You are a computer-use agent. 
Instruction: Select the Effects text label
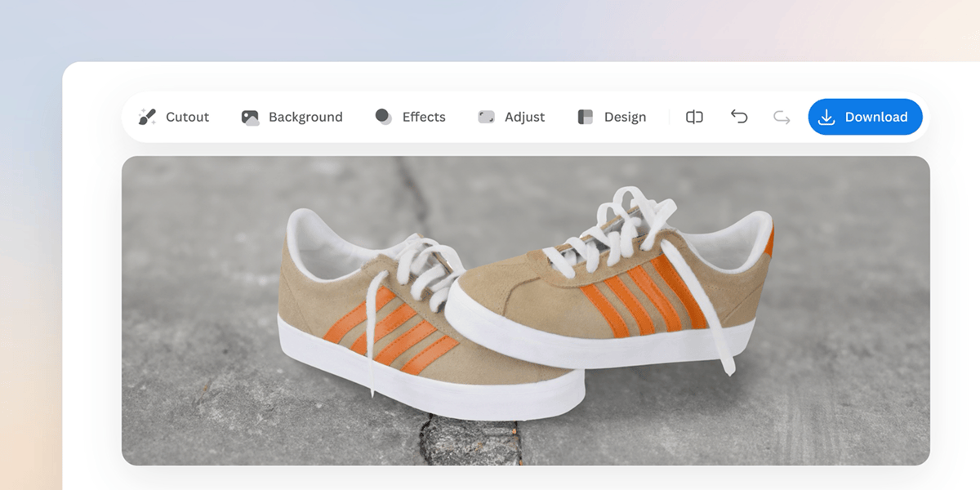point(424,117)
